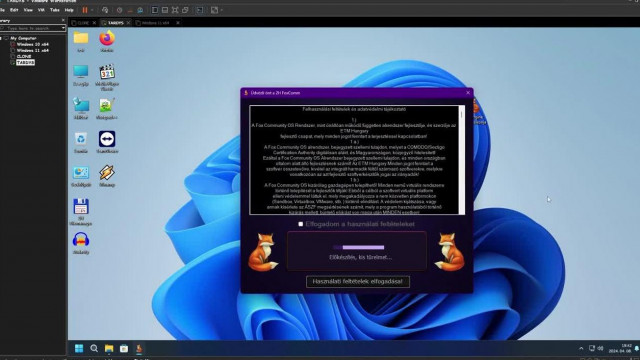Switch to VMware Unity mode icon

tap(185, 10)
